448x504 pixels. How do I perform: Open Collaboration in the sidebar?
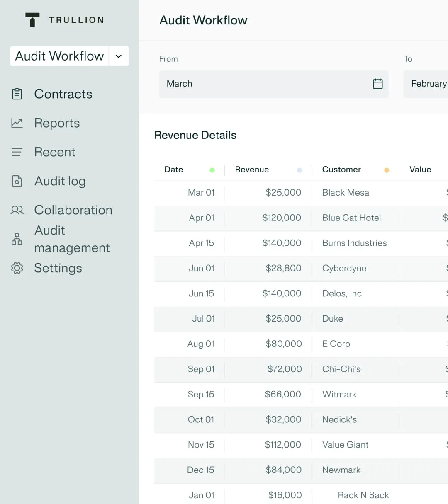tap(73, 210)
